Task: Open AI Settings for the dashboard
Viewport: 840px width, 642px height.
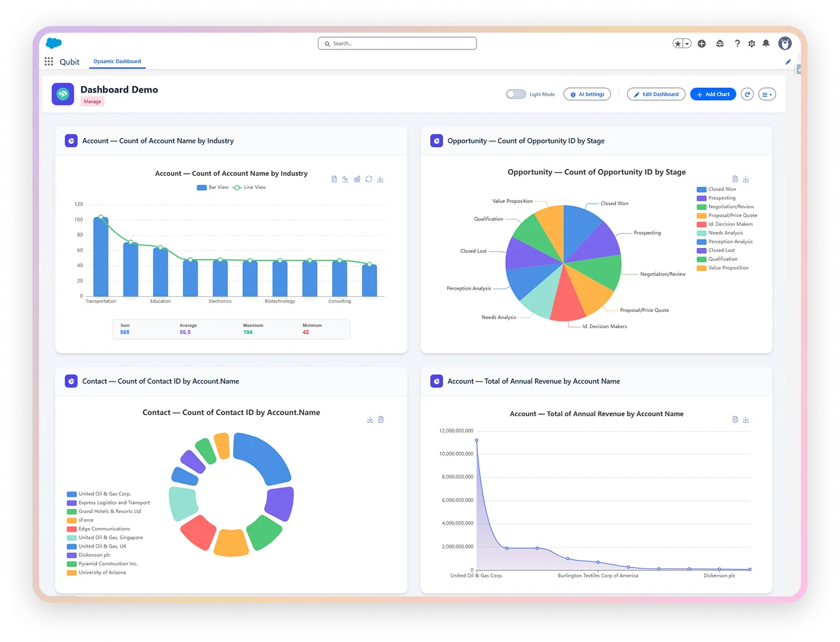Action: point(587,94)
